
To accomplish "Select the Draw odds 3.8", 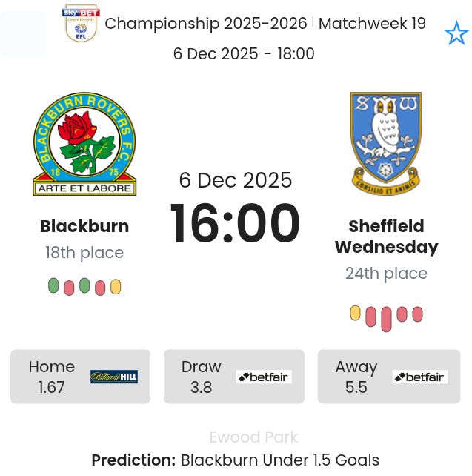I will pyautogui.click(x=201, y=387).
